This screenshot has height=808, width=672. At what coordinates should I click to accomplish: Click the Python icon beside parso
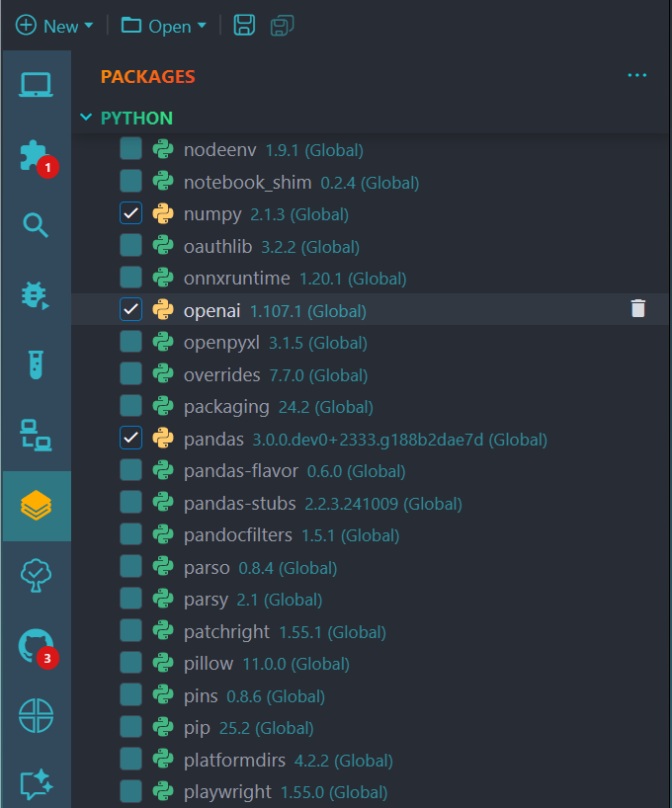[x=163, y=567]
